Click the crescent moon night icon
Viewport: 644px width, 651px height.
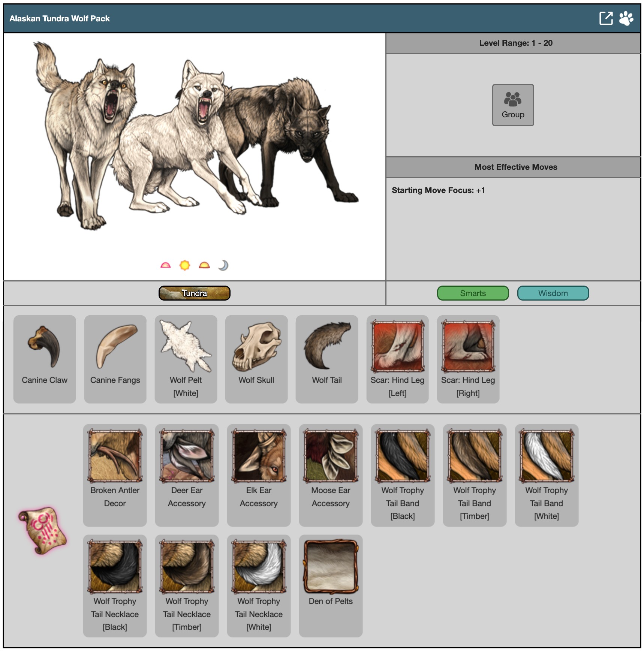(x=223, y=265)
